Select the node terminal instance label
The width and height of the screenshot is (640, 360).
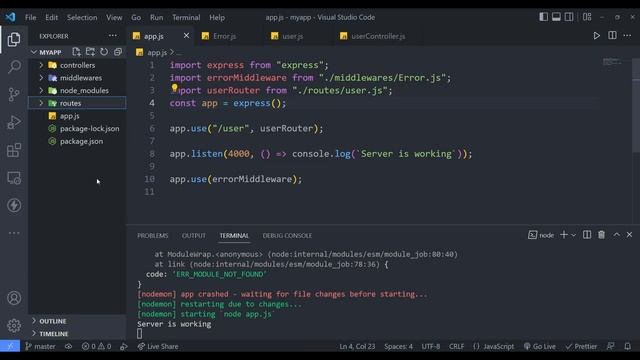coord(541,235)
